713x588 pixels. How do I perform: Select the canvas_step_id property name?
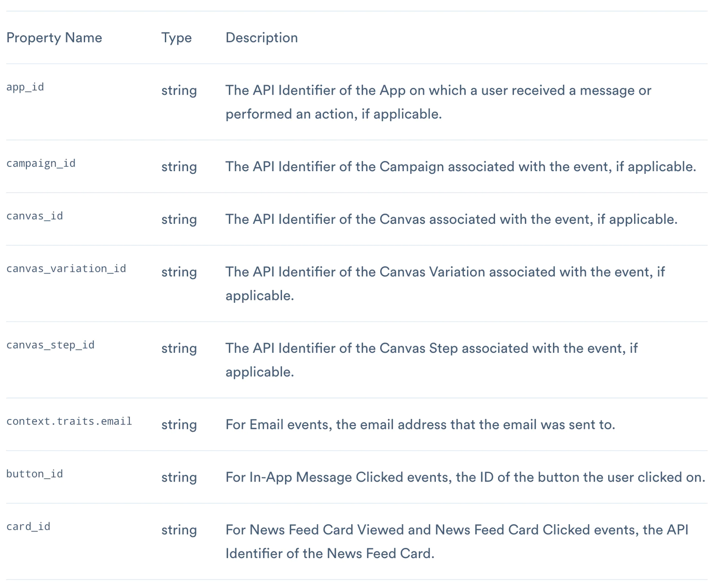click(50, 345)
